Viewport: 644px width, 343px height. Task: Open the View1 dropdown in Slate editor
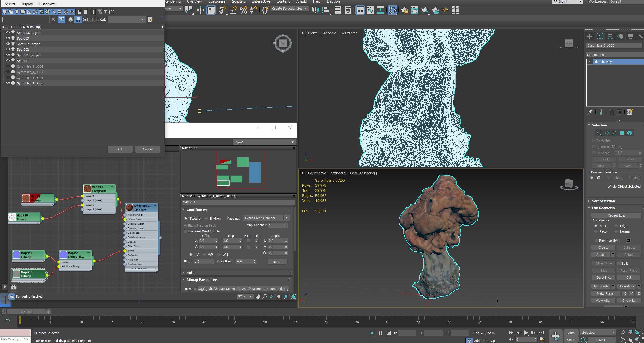[x=264, y=142]
